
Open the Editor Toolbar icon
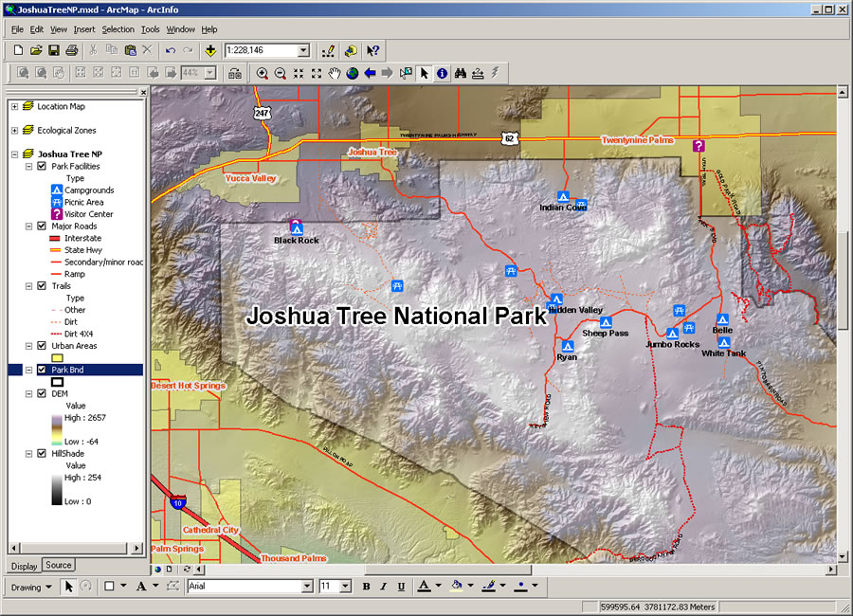tap(329, 49)
